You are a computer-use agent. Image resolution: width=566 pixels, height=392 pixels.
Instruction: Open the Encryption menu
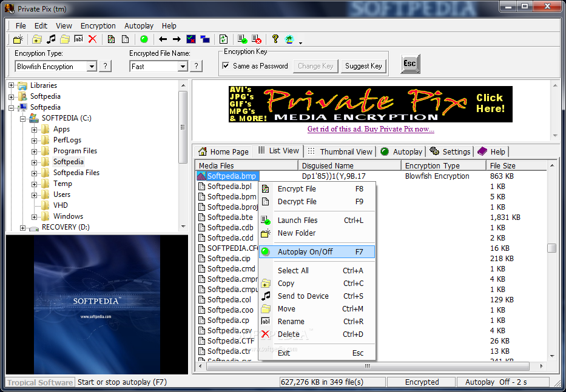tap(98, 25)
